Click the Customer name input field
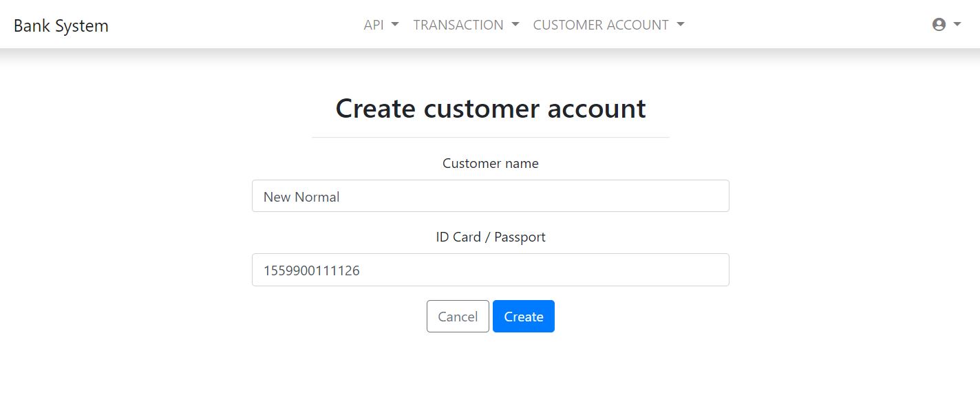This screenshot has height=404, width=980. click(x=490, y=195)
